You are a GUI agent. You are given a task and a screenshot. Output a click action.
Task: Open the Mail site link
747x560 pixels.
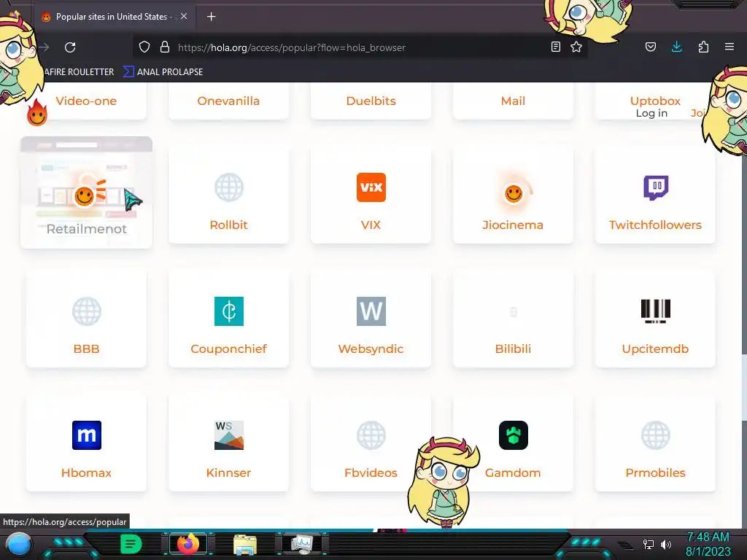point(513,101)
